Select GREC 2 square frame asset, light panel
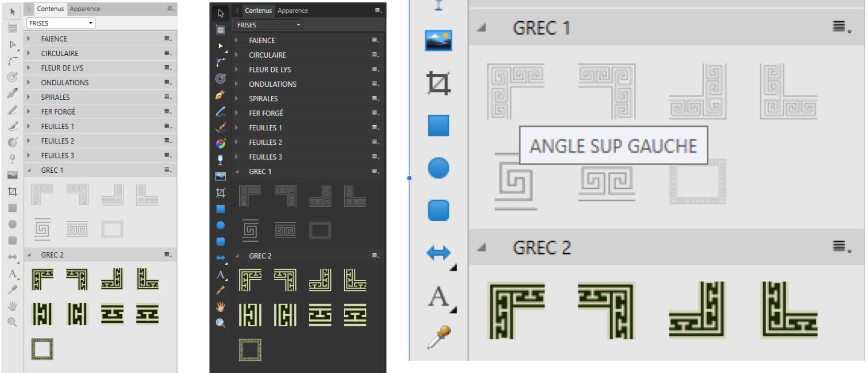868x373 pixels. 42,349
